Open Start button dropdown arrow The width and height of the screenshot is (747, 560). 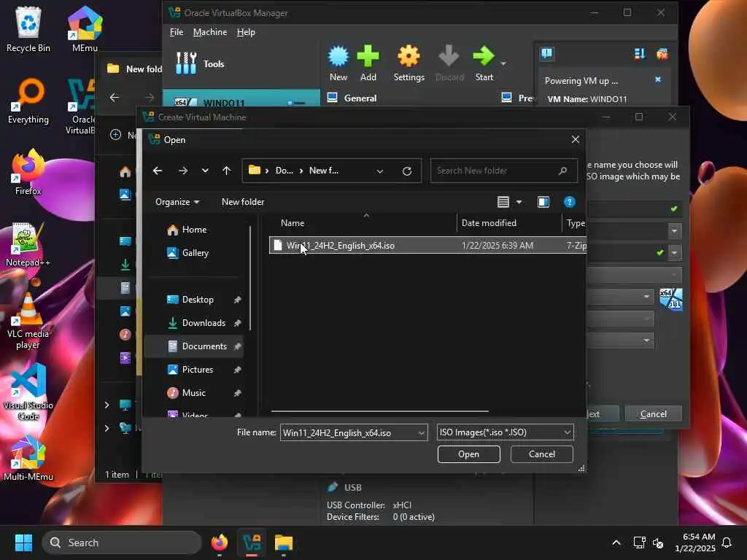coord(503,63)
